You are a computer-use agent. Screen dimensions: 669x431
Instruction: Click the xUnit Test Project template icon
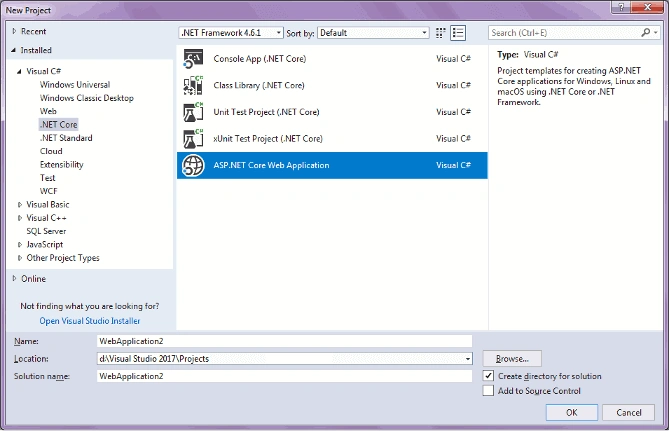tap(193, 139)
